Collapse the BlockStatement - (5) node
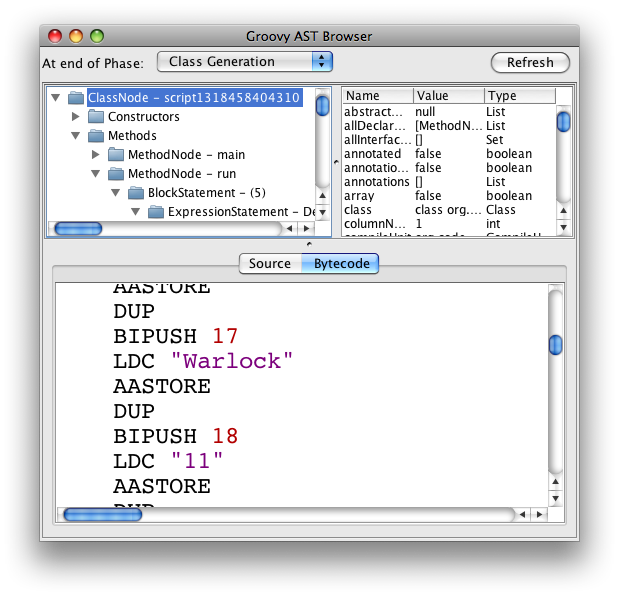The width and height of the screenshot is (619, 596). (x=116, y=193)
